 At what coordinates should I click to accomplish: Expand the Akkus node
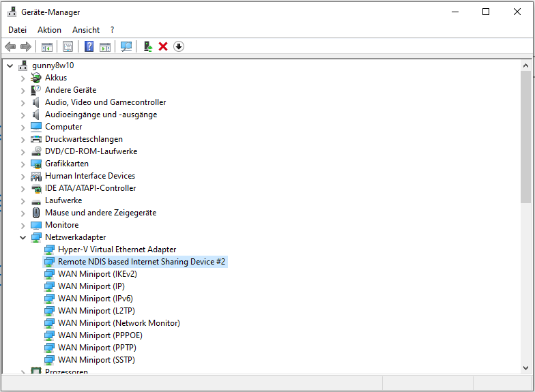point(23,78)
